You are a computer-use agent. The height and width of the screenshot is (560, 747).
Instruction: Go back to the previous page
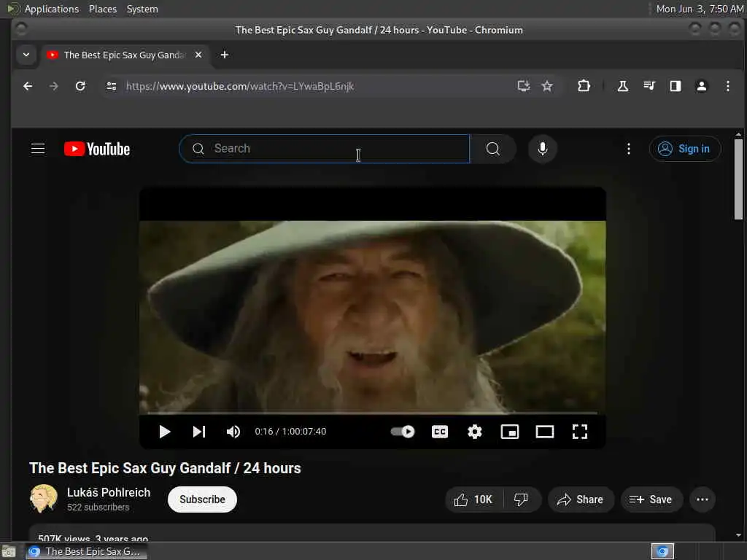pyautogui.click(x=28, y=86)
